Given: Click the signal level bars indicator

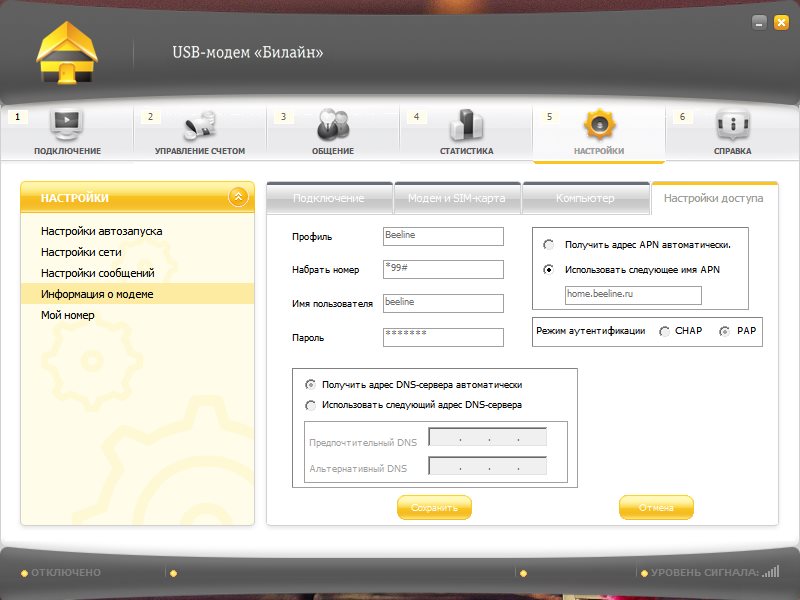Looking at the screenshot, I should point(771,571).
